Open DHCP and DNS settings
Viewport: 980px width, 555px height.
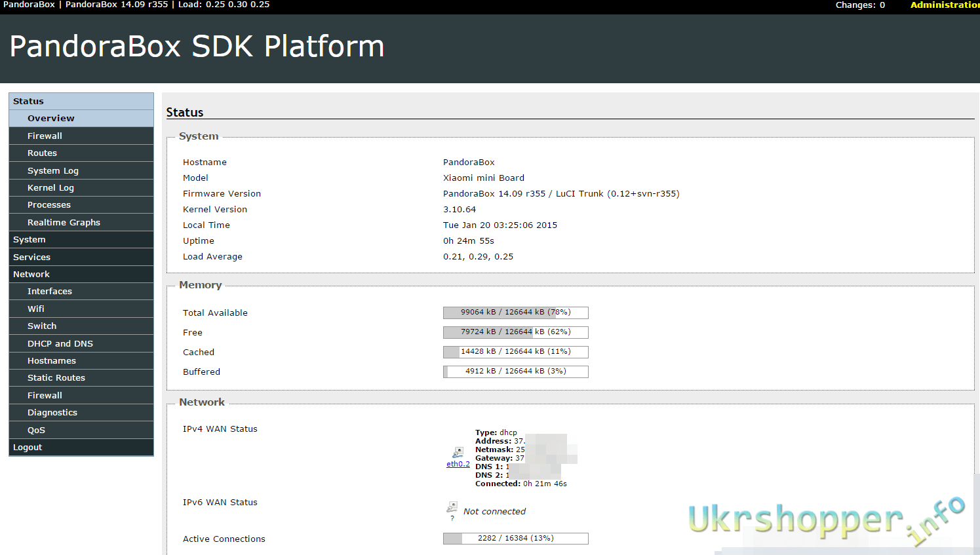81,343
